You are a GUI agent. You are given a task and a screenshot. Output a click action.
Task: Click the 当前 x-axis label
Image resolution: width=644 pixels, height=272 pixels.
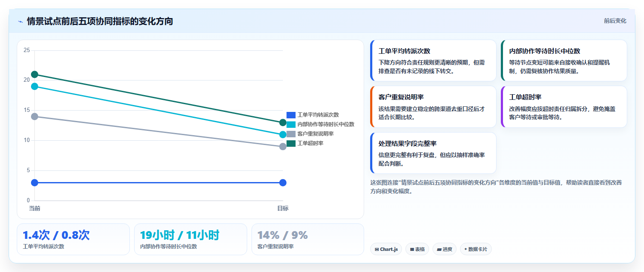click(x=35, y=208)
